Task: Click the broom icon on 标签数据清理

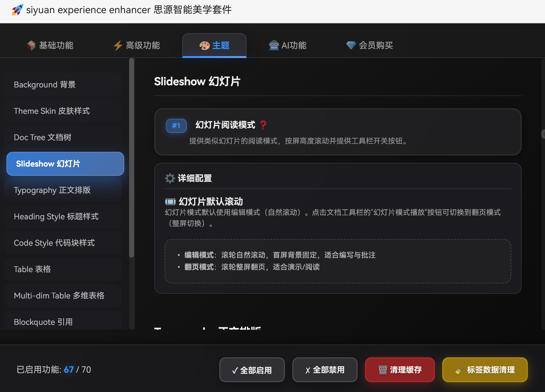Action: pos(459,370)
